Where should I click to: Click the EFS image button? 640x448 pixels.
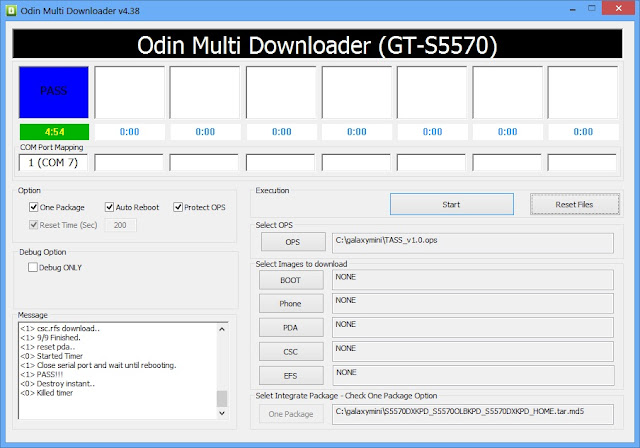291,376
